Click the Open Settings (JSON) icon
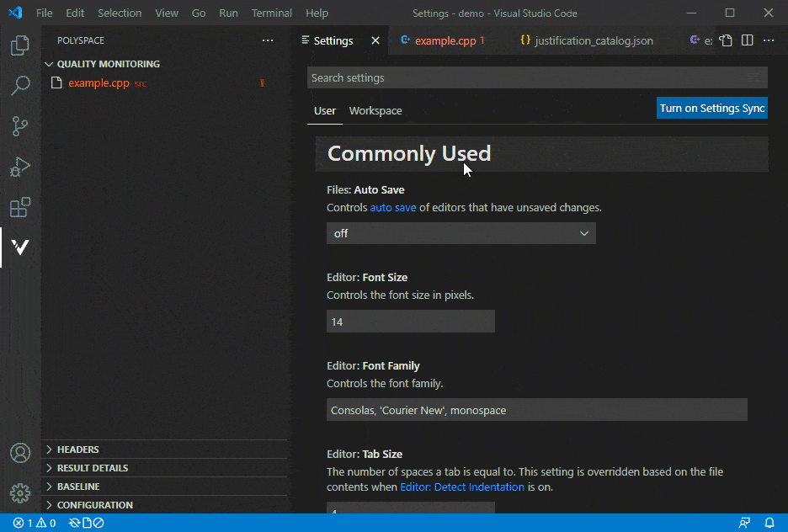Image resolution: width=788 pixels, height=532 pixels. point(725,40)
